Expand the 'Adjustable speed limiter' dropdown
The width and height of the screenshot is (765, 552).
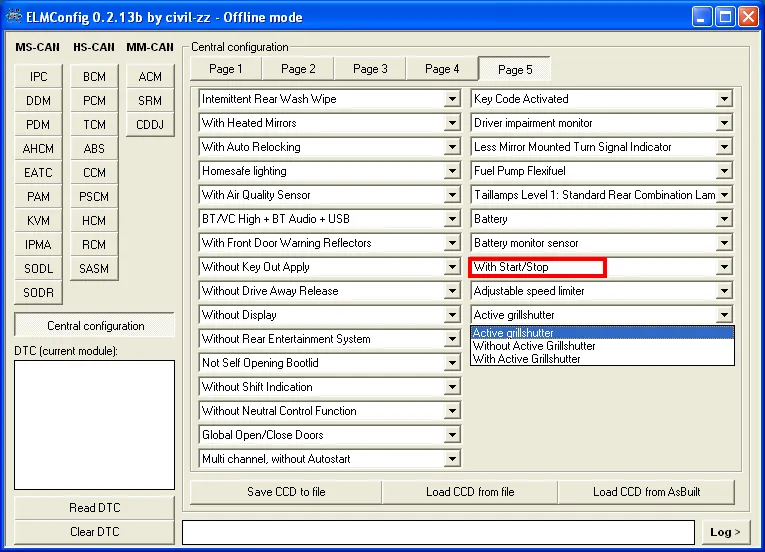(x=724, y=292)
